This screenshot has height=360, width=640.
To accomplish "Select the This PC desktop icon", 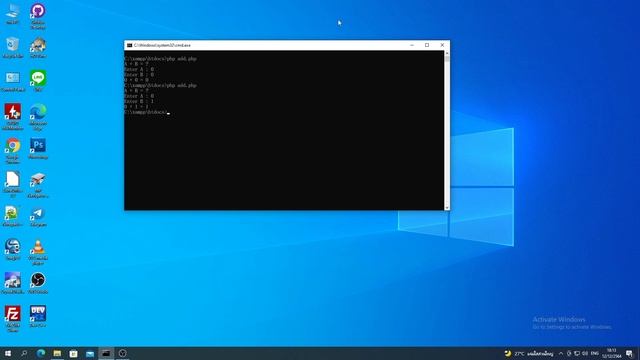I will point(13,13).
